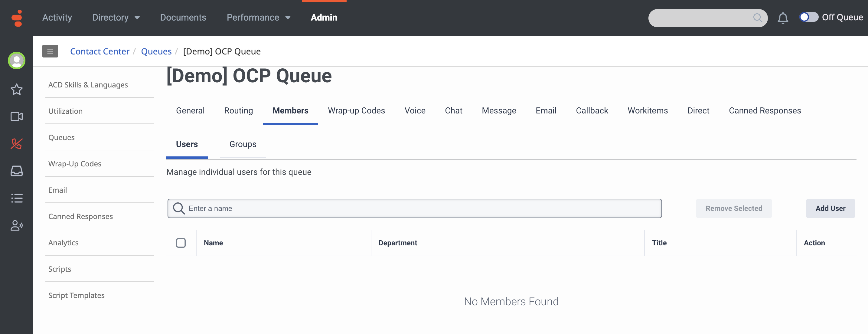The image size is (868, 334).
Task: Open your profile from the sidebar avatar
Action: [x=16, y=60]
